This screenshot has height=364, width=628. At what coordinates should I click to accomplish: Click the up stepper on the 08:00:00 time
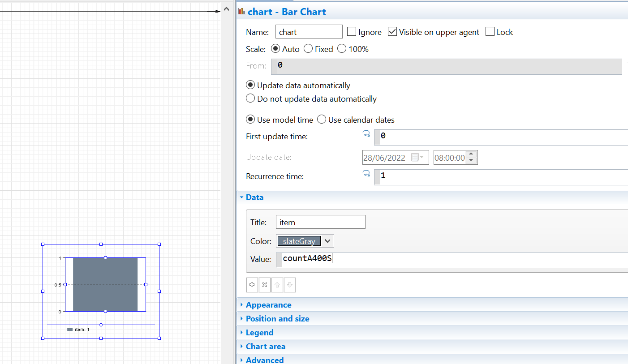471,154
